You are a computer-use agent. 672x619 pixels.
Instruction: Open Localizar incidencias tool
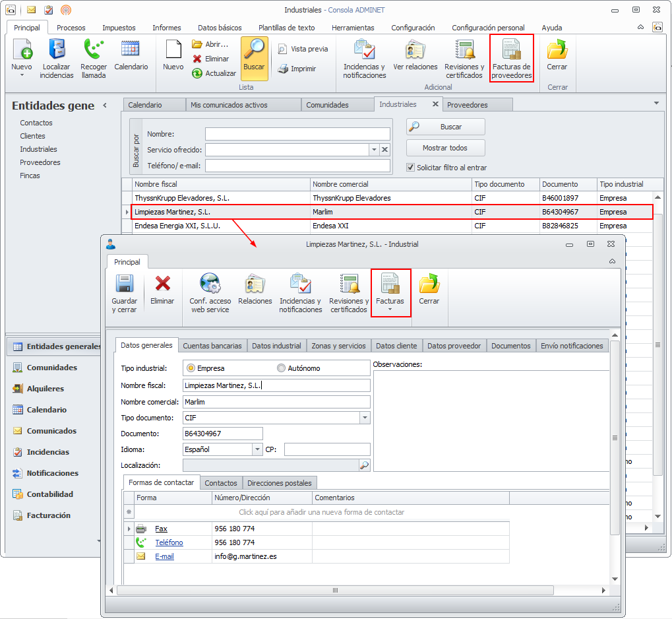pyautogui.click(x=57, y=59)
